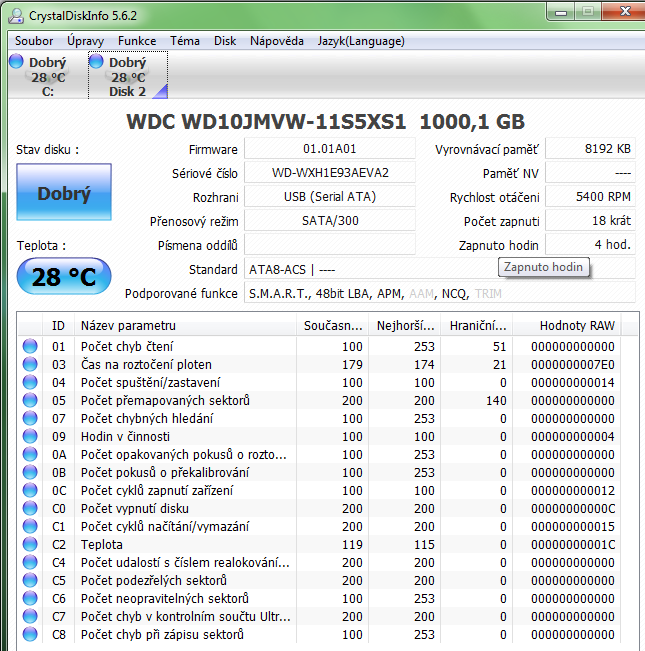Click threshold value 140 in row 05
Screen dimensions: 645x651
click(496, 401)
